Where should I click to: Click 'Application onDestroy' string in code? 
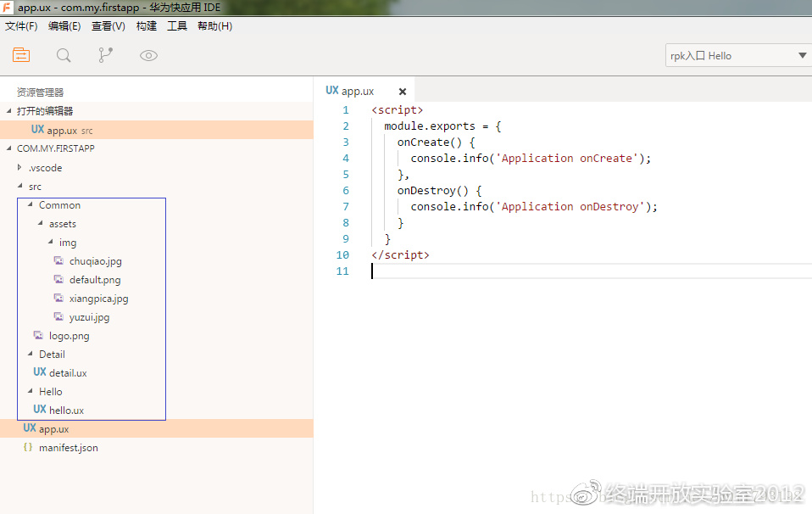(x=570, y=206)
